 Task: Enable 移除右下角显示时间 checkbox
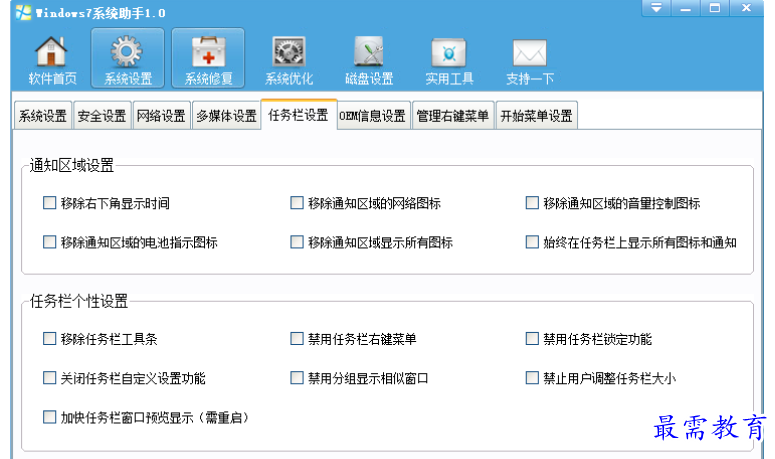click(49, 203)
